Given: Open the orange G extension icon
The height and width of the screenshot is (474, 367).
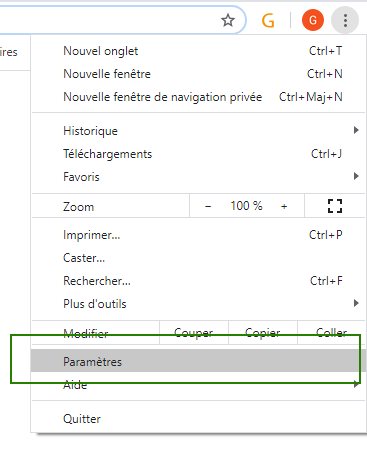Looking at the screenshot, I should (268, 20).
